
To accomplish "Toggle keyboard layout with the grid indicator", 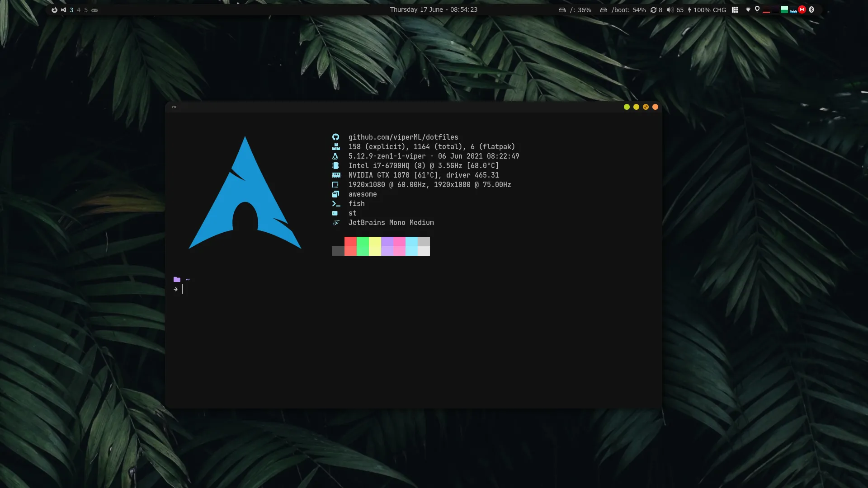I will click(x=735, y=9).
